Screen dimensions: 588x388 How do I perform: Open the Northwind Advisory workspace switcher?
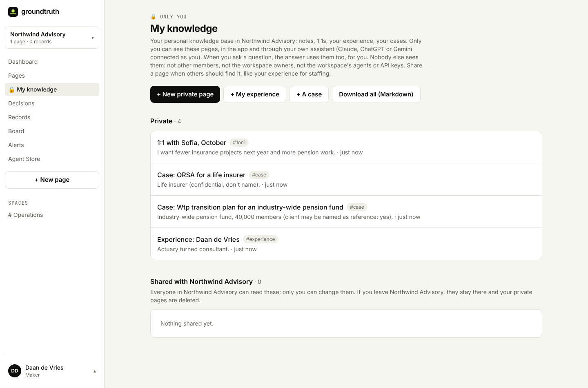click(52, 38)
